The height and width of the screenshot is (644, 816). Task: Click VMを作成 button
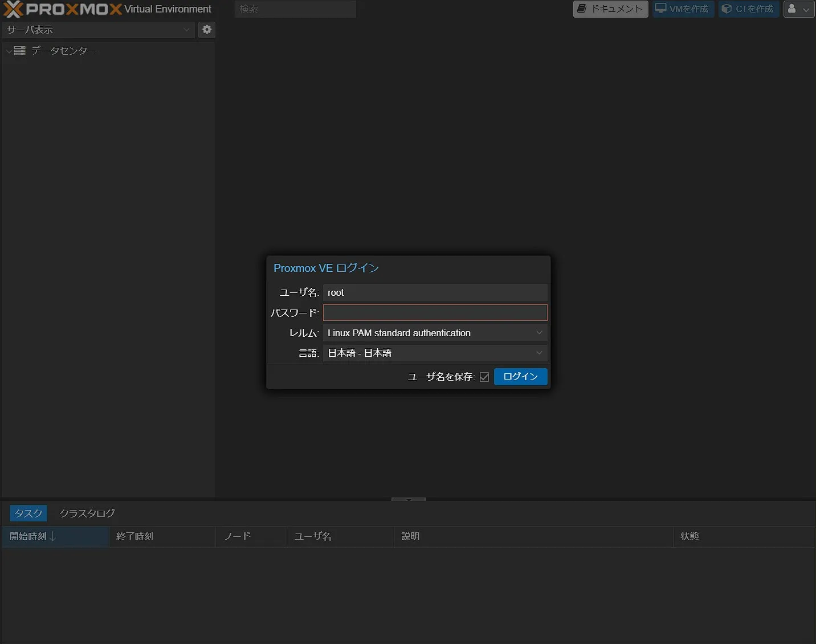pos(683,9)
